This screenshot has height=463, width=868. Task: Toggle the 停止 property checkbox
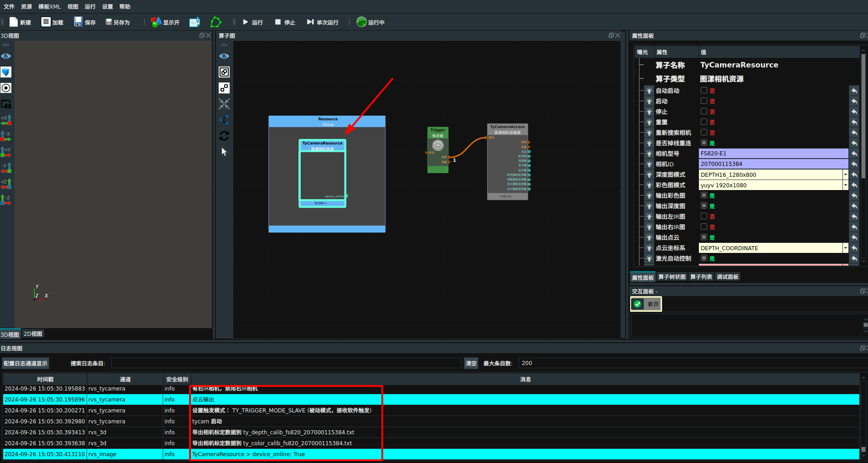(x=704, y=111)
